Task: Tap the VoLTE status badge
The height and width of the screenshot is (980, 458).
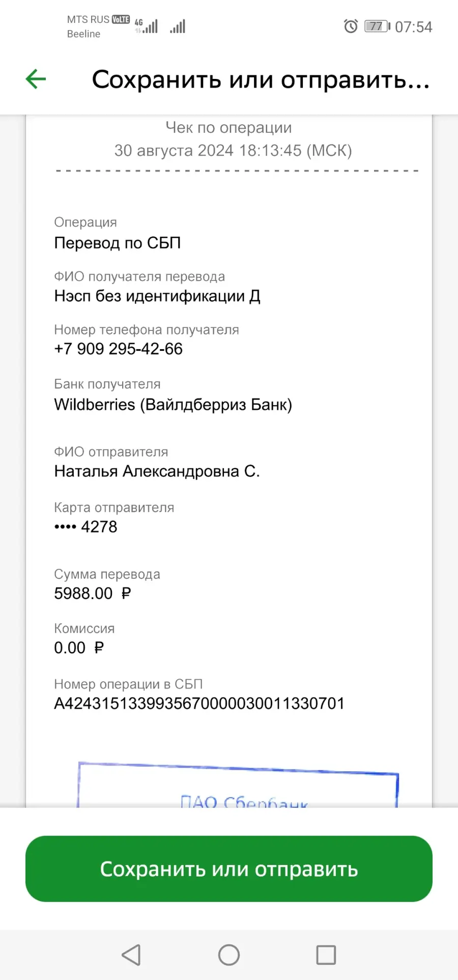Action: (121, 19)
